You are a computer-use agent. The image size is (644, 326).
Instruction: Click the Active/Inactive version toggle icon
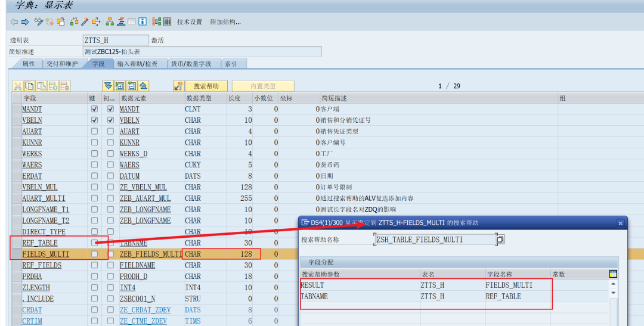pos(49,22)
